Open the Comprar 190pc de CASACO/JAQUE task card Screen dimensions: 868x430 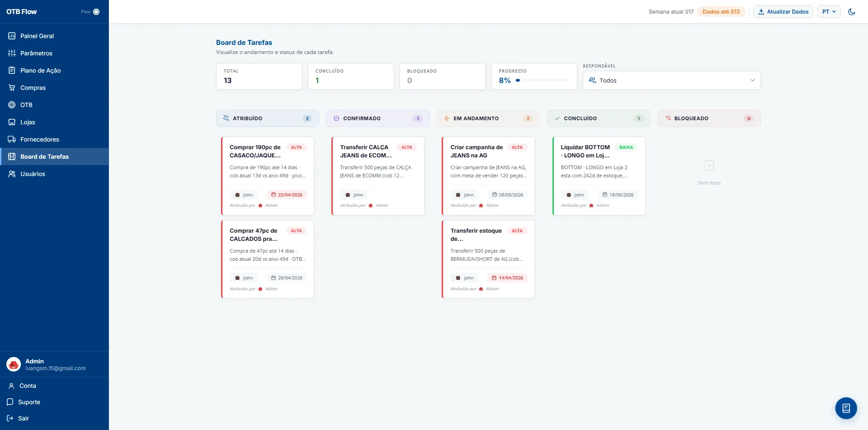(x=267, y=176)
